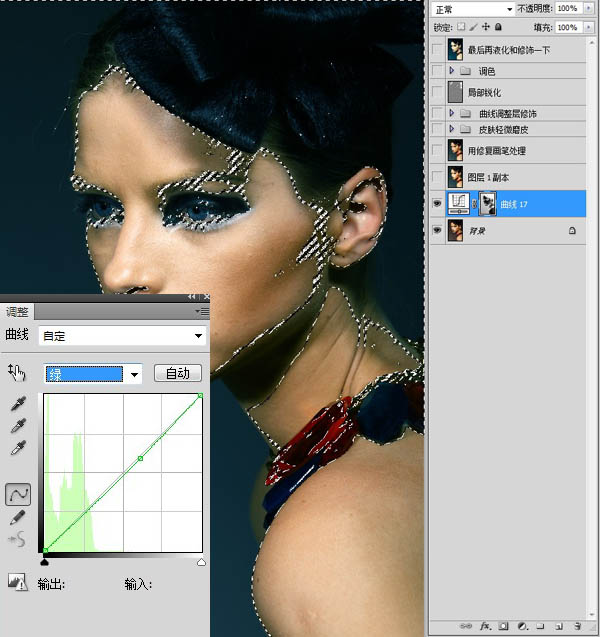Switch to the 调整 tab
This screenshot has height=637, width=600.
tap(17, 312)
